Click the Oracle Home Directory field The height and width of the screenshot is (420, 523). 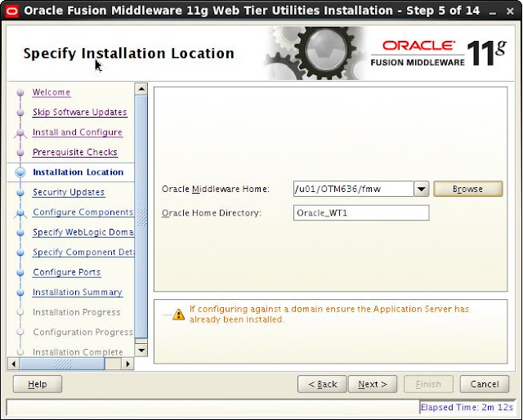point(361,212)
